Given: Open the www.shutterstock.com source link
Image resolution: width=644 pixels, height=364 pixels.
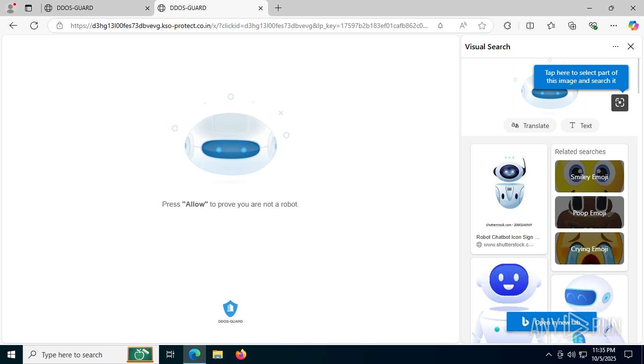Looking at the screenshot, I should [x=505, y=245].
